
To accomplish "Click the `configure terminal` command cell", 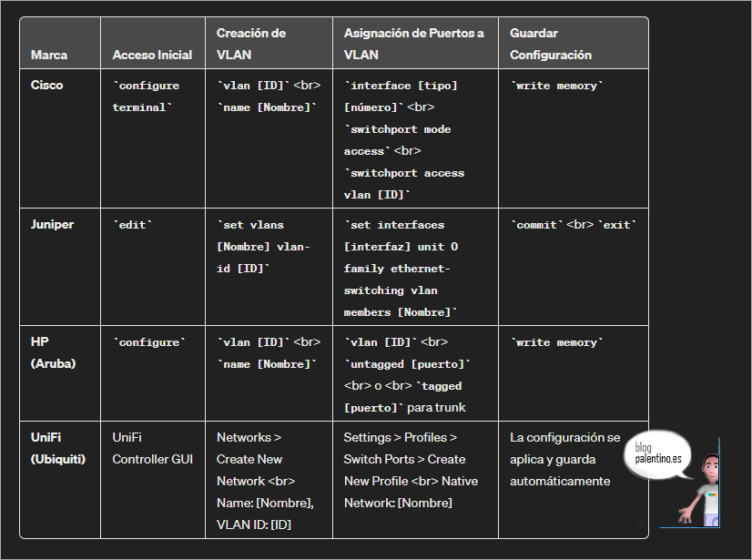I will 146,97.
